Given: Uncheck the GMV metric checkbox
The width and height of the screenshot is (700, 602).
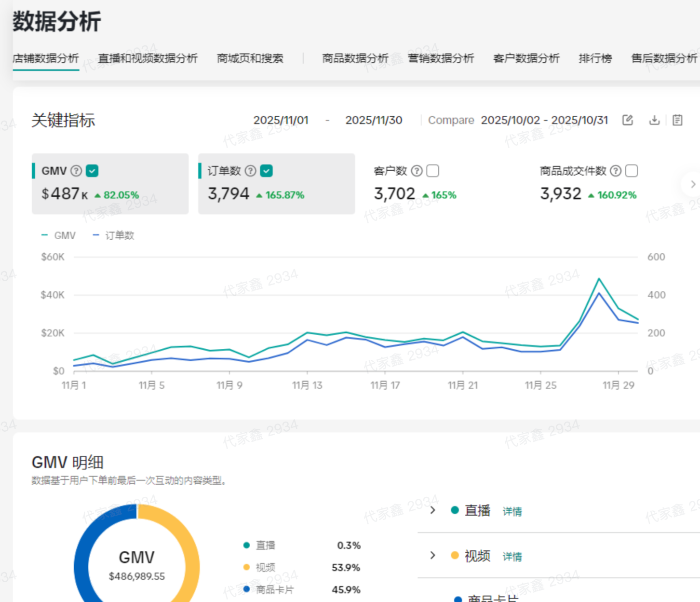Looking at the screenshot, I should coord(92,171).
